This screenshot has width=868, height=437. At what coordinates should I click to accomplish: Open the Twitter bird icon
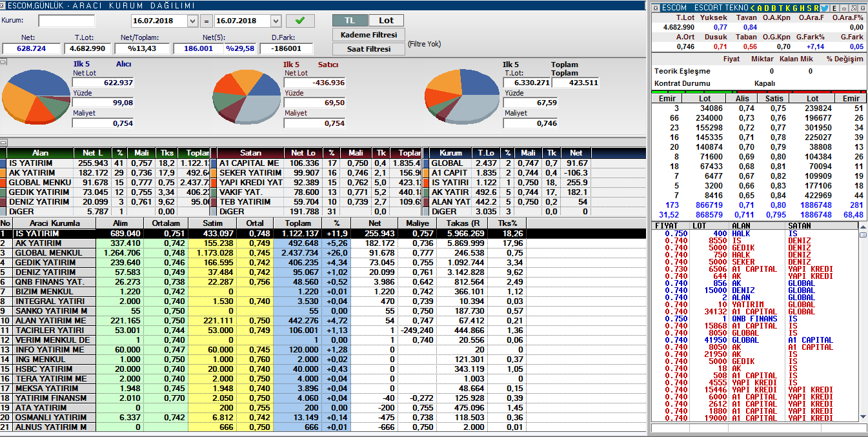pyautogui.click(x=825, y=8)
